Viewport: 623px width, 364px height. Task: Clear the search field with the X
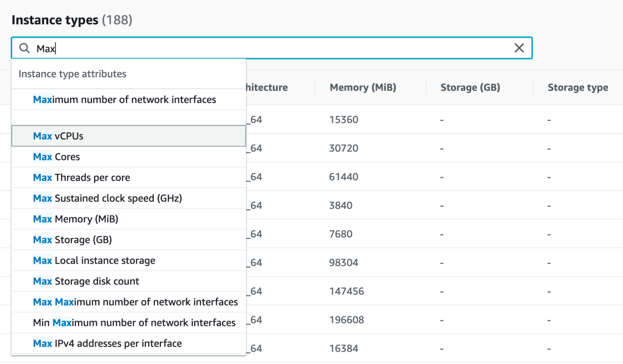click(519, 48)
